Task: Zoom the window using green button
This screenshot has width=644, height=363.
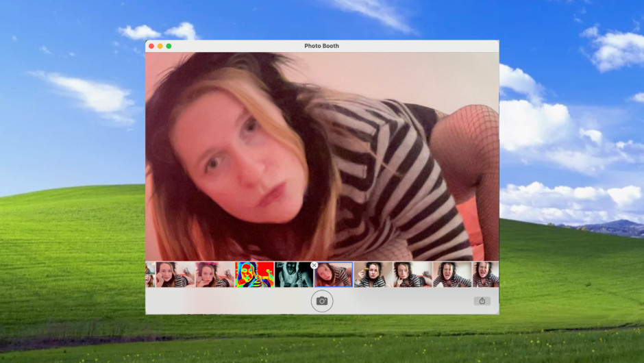Action: pyautogui.click(x=169, y=46)
